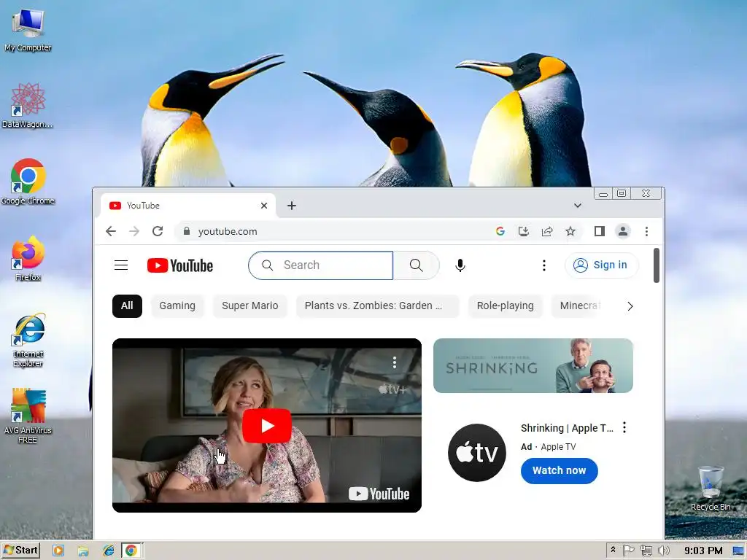747x560 pixels.
Task: Open Chrome profile avatar
Action: 623,231
